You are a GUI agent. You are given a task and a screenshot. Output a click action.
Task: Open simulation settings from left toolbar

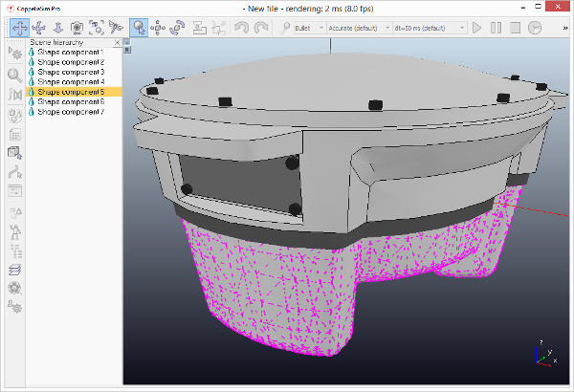point(15,54)
